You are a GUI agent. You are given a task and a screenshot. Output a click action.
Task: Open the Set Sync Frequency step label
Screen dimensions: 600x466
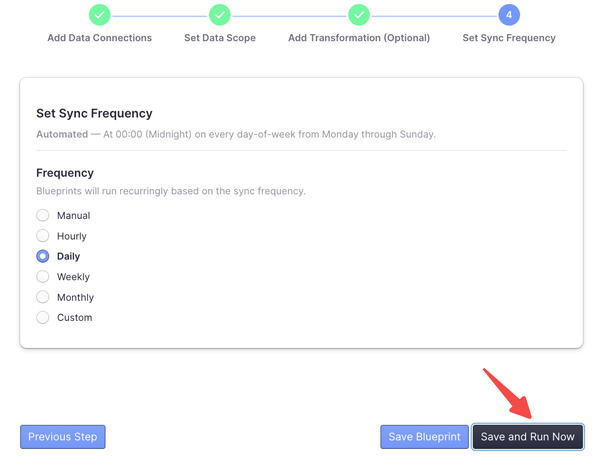[x=509, y=38]
